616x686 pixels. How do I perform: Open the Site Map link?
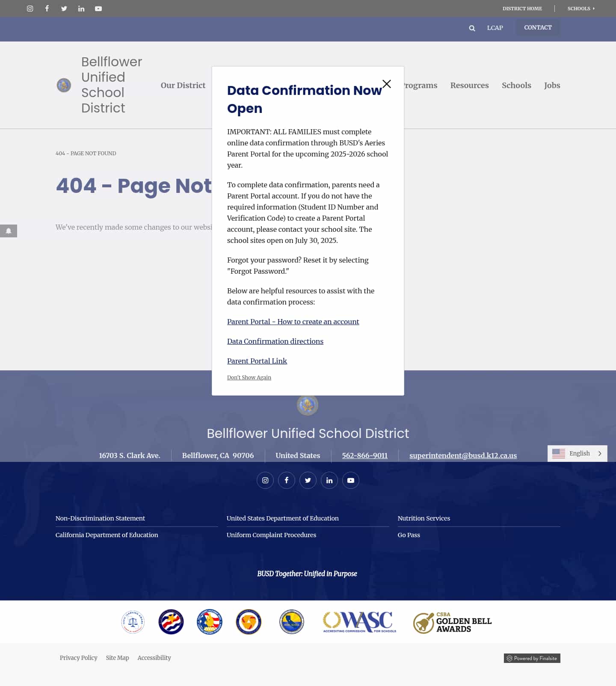pos(117,658)
